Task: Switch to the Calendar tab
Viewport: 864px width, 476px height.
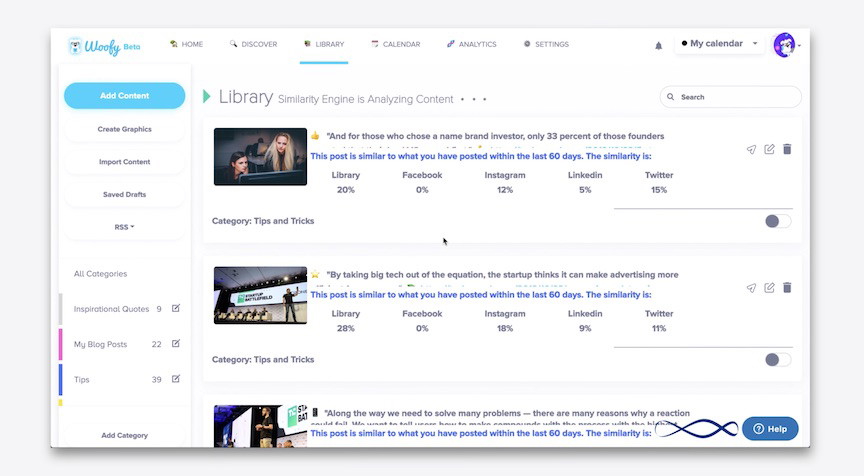Action: pyautogui.click(x=396, y=44)
